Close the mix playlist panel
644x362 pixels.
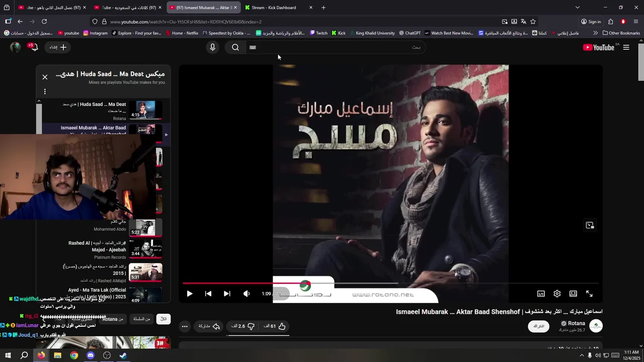[x=45, y=77]
